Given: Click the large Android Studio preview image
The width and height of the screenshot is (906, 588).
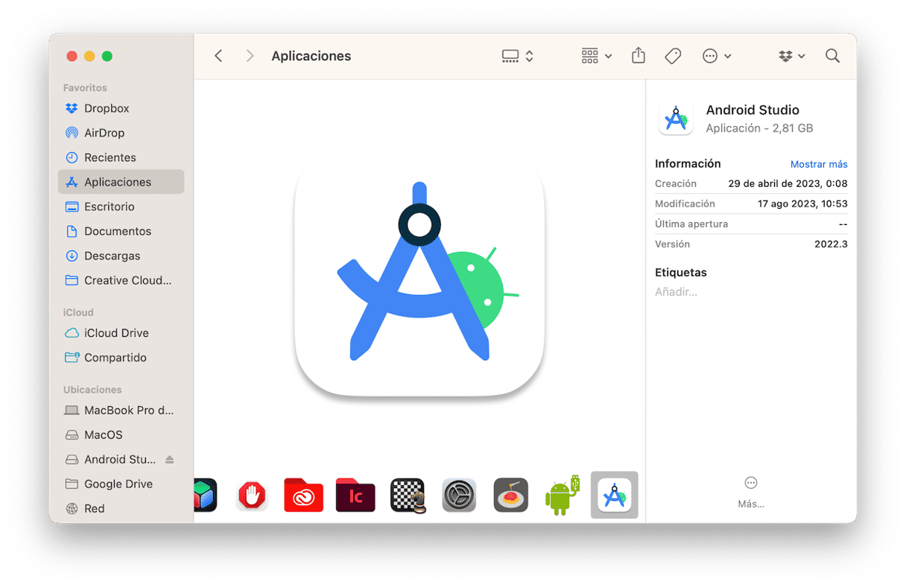Looking at the screenshot, I should [419, 278].
